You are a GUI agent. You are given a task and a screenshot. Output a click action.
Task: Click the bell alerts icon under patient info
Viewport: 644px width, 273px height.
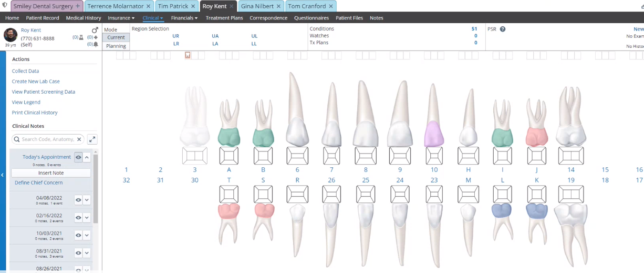96,45
